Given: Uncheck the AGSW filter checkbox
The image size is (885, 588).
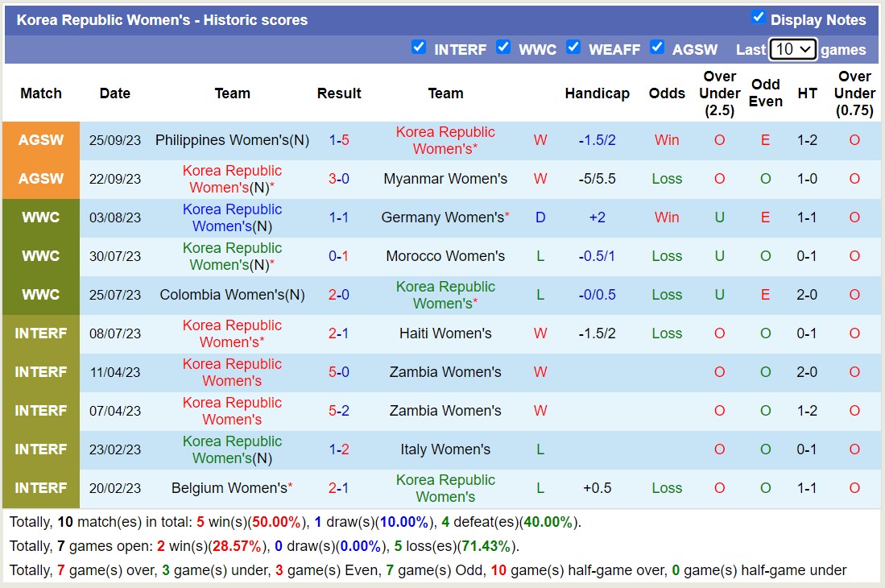Looking at the screenshot, I should point(657,48).
